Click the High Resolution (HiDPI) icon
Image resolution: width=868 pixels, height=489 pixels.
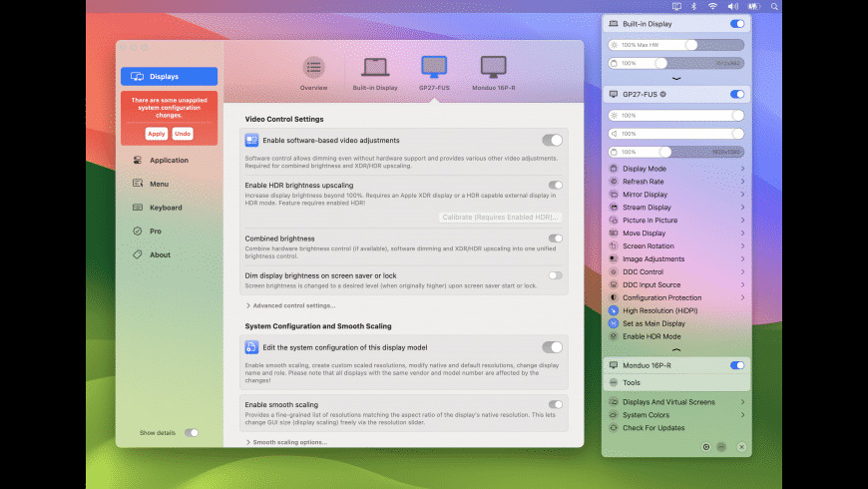pos(614,310)
